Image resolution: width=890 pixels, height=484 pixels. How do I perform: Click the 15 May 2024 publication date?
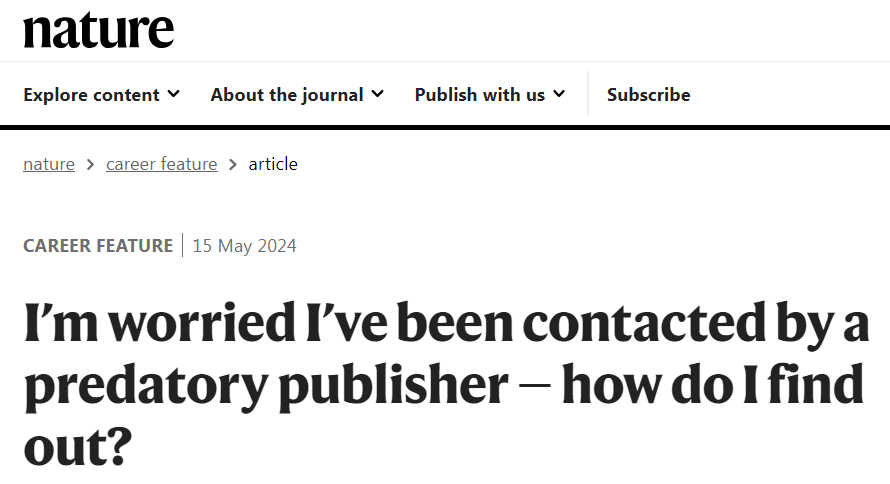tap(245, 246)
